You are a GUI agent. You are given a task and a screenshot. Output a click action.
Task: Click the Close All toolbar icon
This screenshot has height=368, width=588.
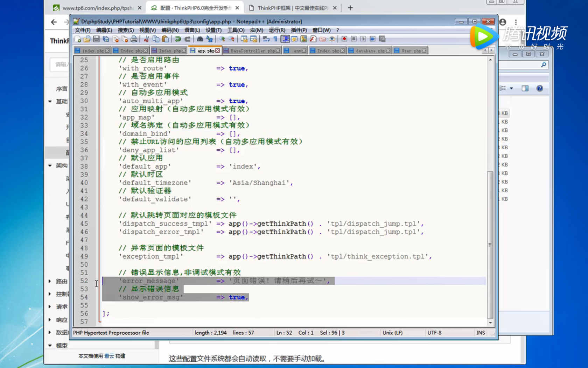125,39
